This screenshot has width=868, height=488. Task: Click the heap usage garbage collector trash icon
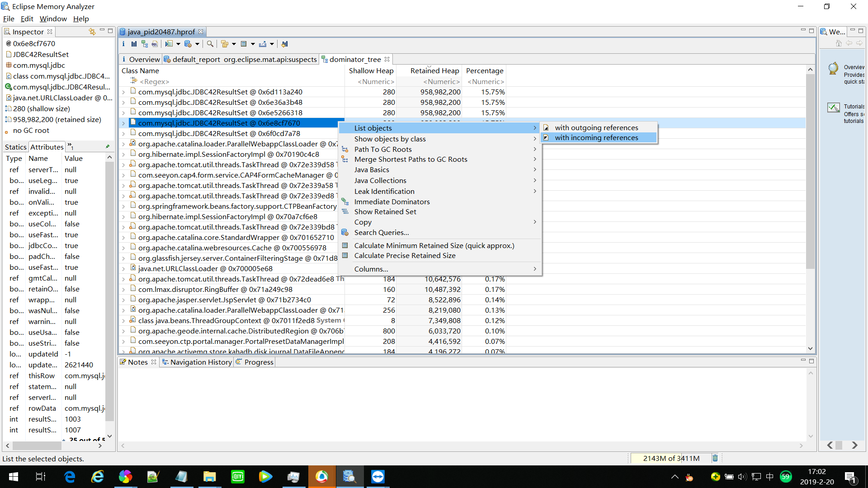pos(715,458)
